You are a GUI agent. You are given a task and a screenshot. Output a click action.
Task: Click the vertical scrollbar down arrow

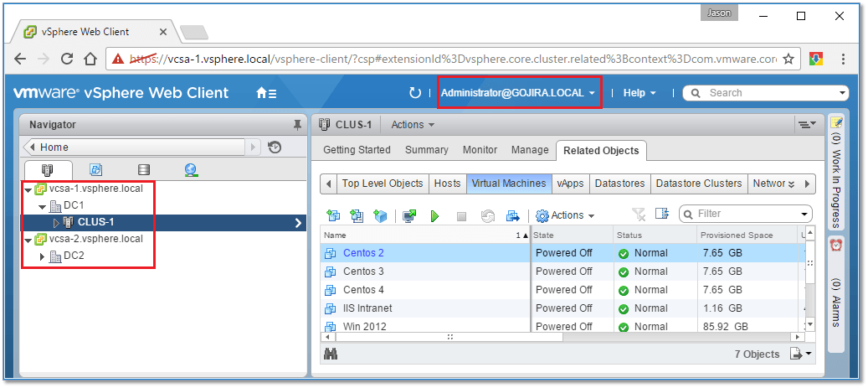click(x=809, y=323)
